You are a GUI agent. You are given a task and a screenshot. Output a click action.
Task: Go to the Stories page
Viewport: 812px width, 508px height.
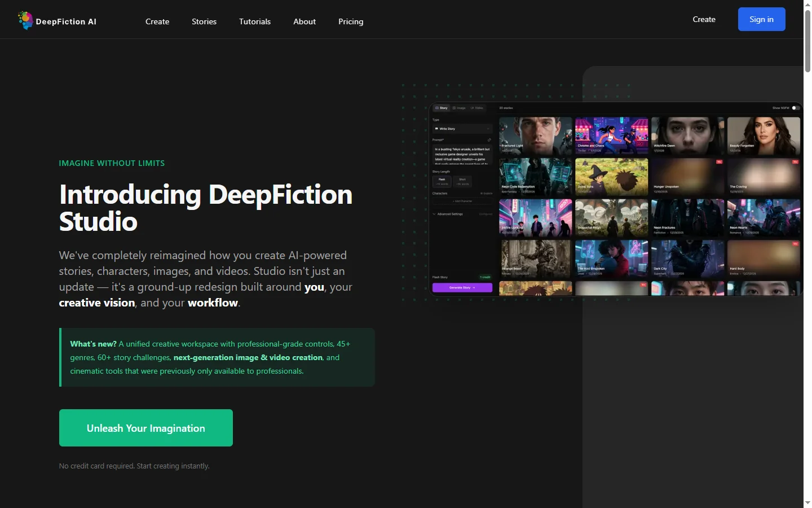click(204, 21)
